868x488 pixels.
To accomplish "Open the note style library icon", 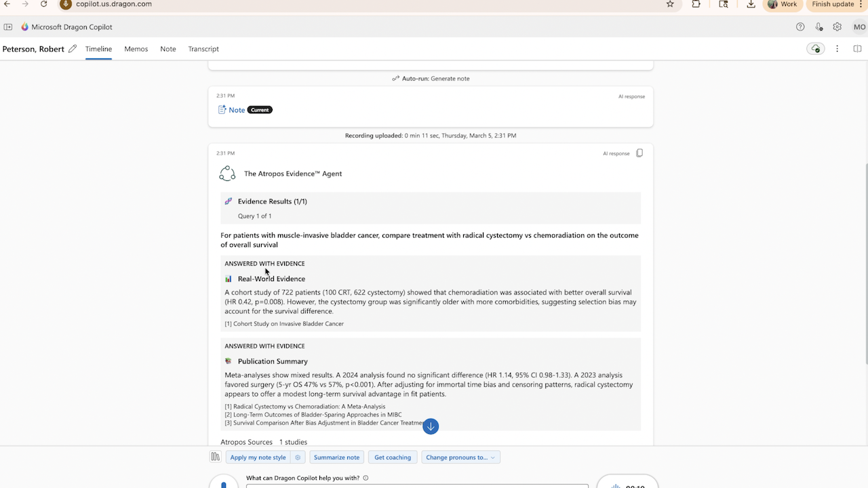I will point(215,457).
